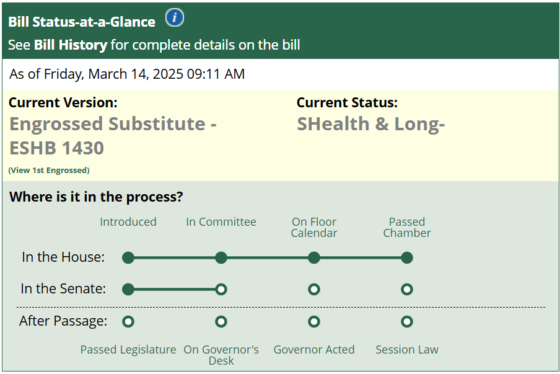Click the On Floor Calendar column label
The image size is (560, 374).
pos(314,227)
